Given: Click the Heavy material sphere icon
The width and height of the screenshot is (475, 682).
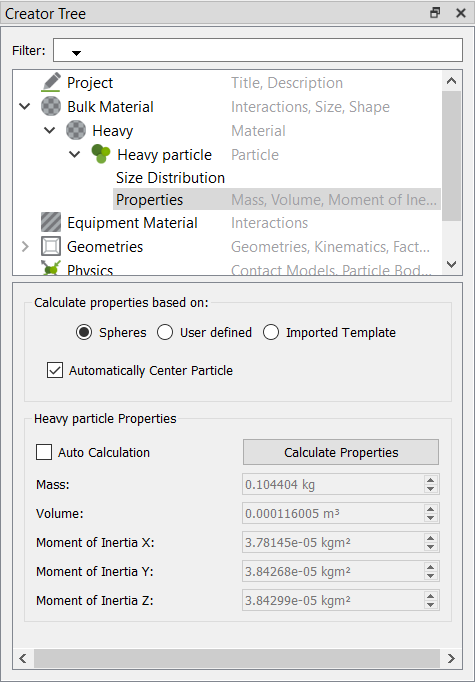Looking at the screenshot, I should click(x=76, y=130).
